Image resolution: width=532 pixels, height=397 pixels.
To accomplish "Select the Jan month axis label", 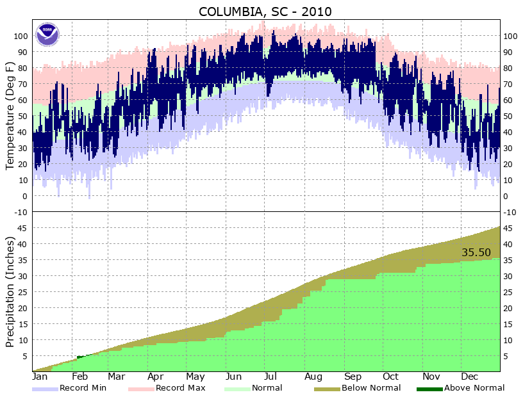I will point(40,377).
